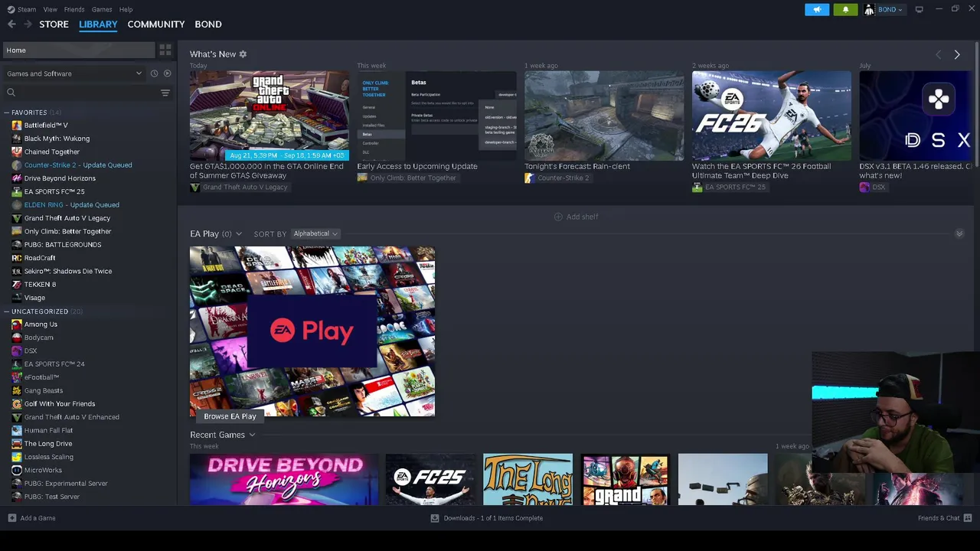Click the library search input field
The width and height of the screenshot is (980, 551).
pyautogui.click(x=88, y=93)
